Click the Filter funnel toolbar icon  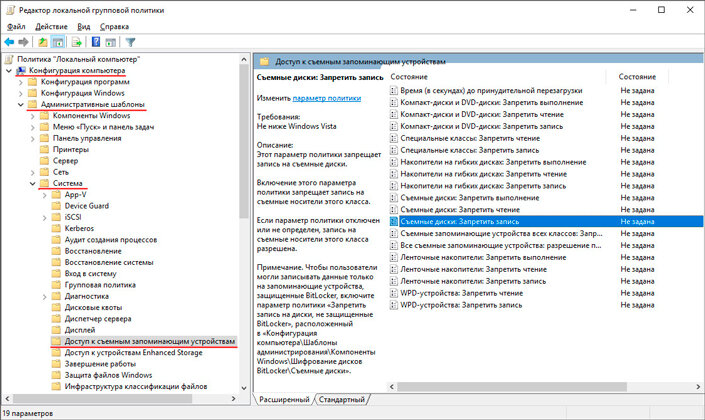coord(130,42)
